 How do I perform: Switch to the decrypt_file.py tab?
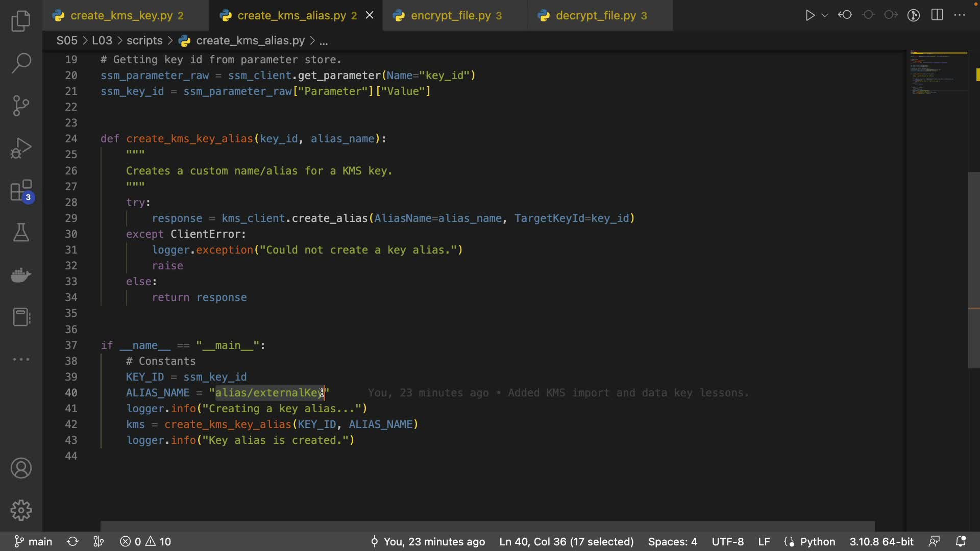pyautogui.click(x=596, y=16)
